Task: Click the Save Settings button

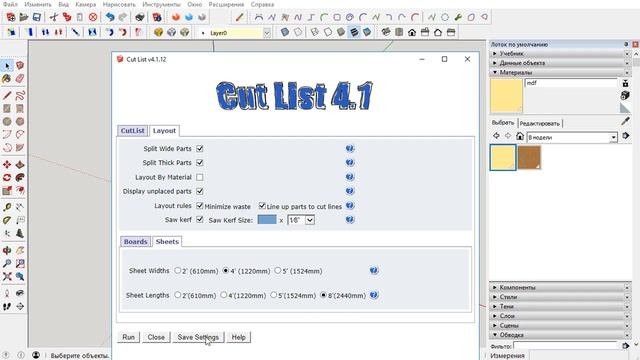Action: click(x=198, y=337)
